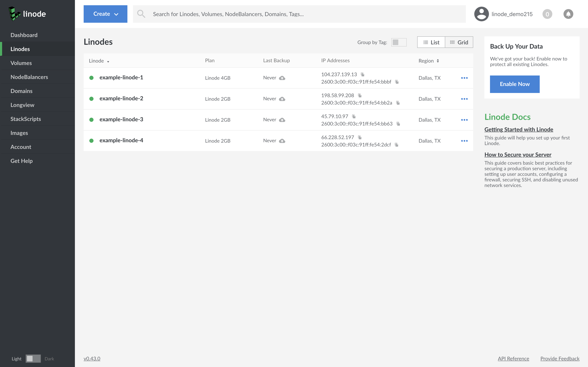Copy IPv4 address 45.79.10.97

[x=354, y=117]
